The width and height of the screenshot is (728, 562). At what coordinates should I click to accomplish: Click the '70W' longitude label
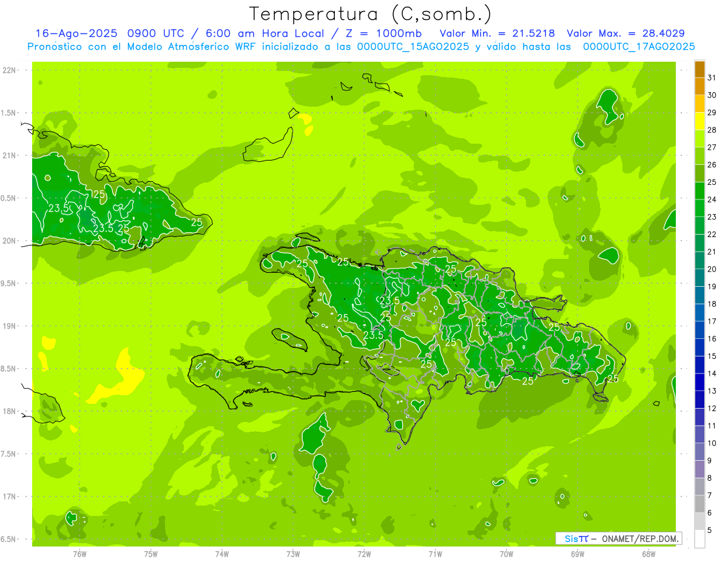pos(506,554)
